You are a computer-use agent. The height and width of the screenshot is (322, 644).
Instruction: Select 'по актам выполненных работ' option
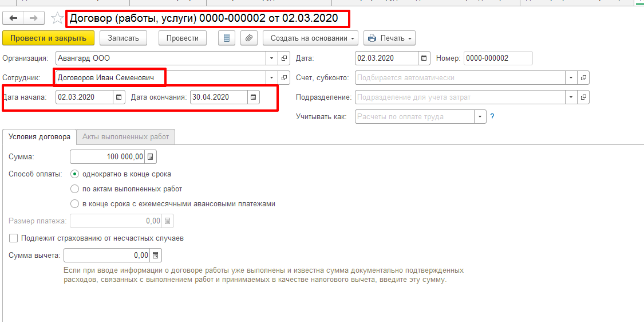pyautogui.click(x=74, y=189)
